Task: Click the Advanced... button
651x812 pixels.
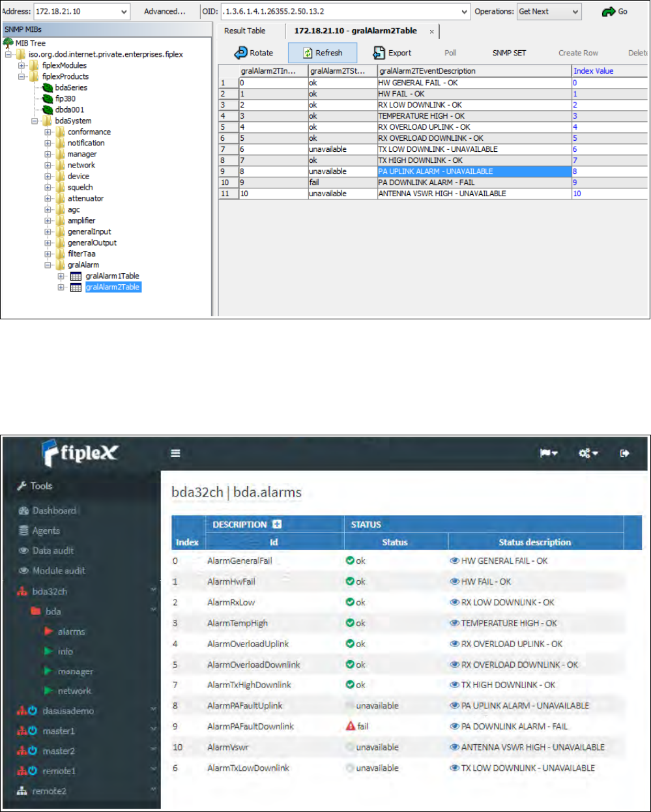Action: (165, 12)
